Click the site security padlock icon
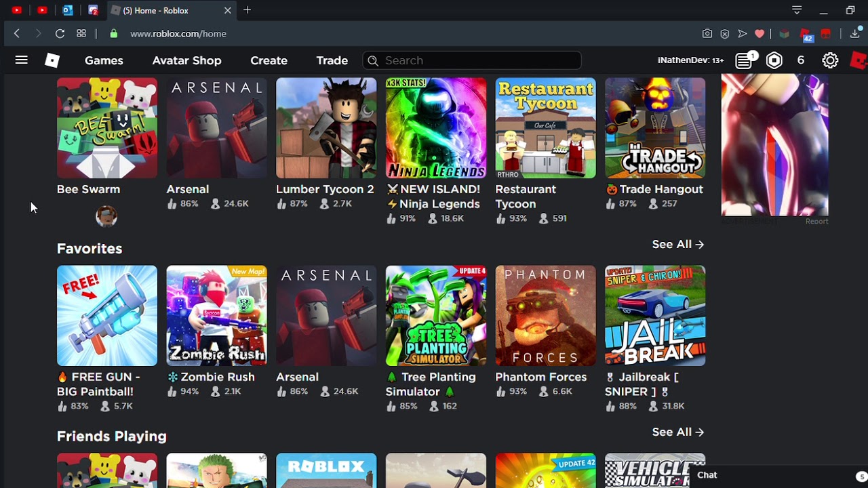868x488 pixels. [114, 33]
